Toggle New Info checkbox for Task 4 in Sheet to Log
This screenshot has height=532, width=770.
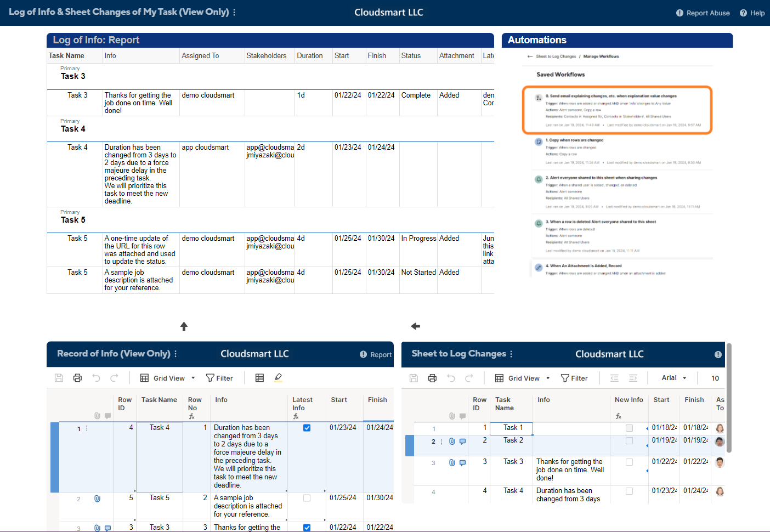pyautogui.click(x=629, y=491)
